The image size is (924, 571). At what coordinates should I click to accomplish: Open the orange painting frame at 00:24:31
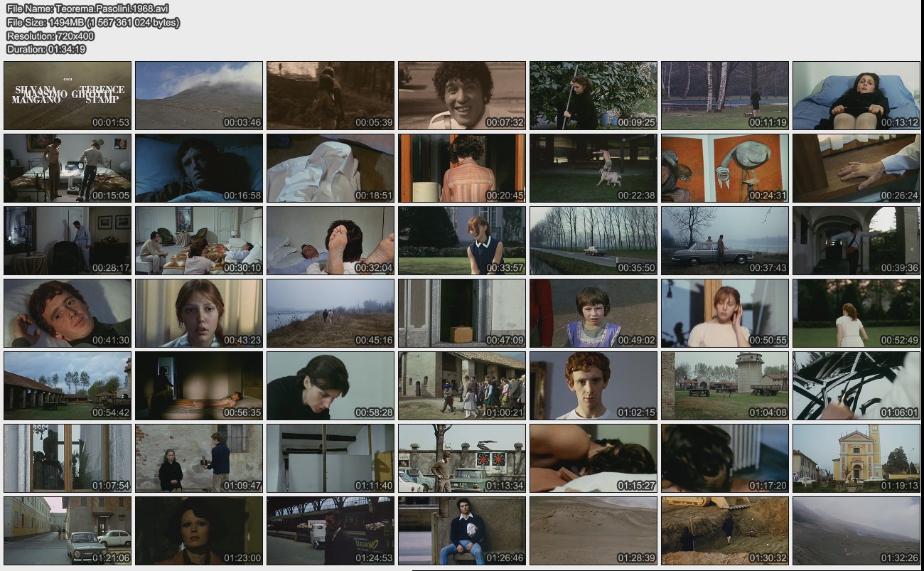725,169
